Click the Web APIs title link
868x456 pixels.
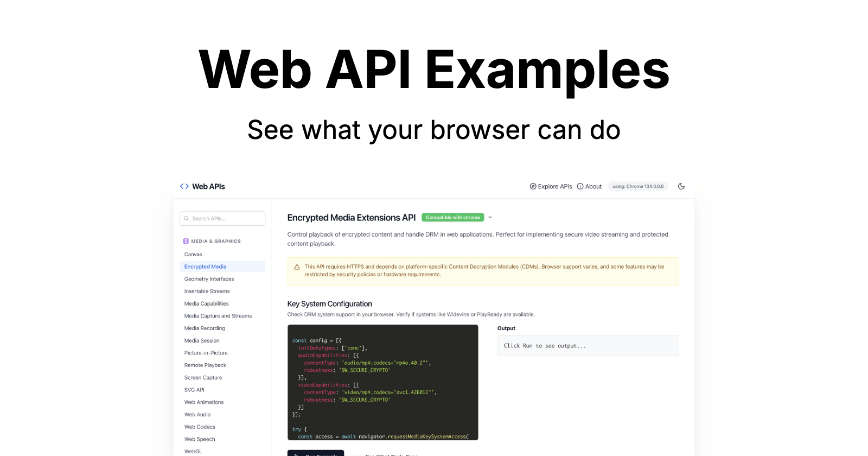(208, 186)
